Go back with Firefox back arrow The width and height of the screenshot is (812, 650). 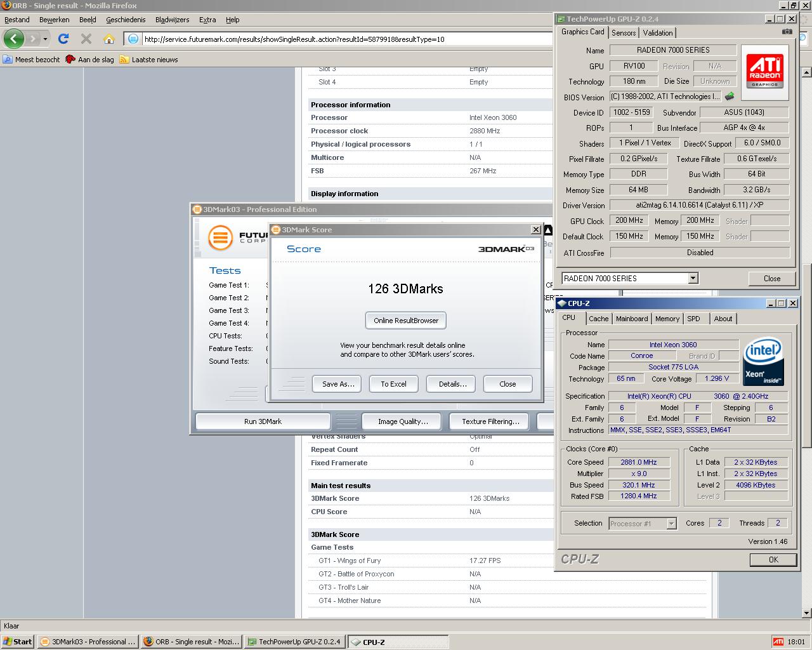(x=14, y=39)
